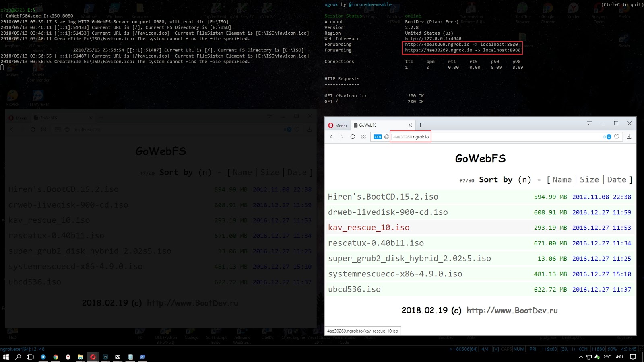The width and height of the screenshot is (644, 362).
Task: Click https://4ae30269.ngrok.io forwarding URL in ngrok
Action: pyautogui.click(x=439, y=50)
